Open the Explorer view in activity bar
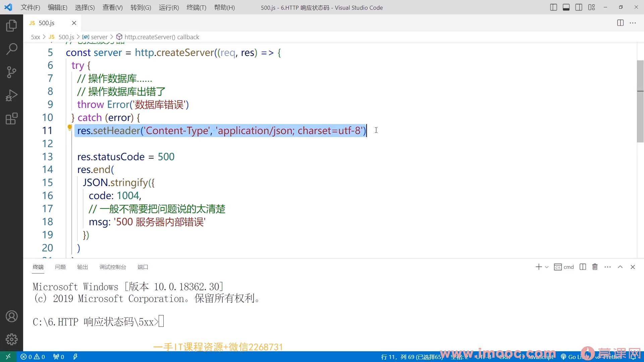The height and width of the screenshot is (362, 644). (x=11, y=26)
